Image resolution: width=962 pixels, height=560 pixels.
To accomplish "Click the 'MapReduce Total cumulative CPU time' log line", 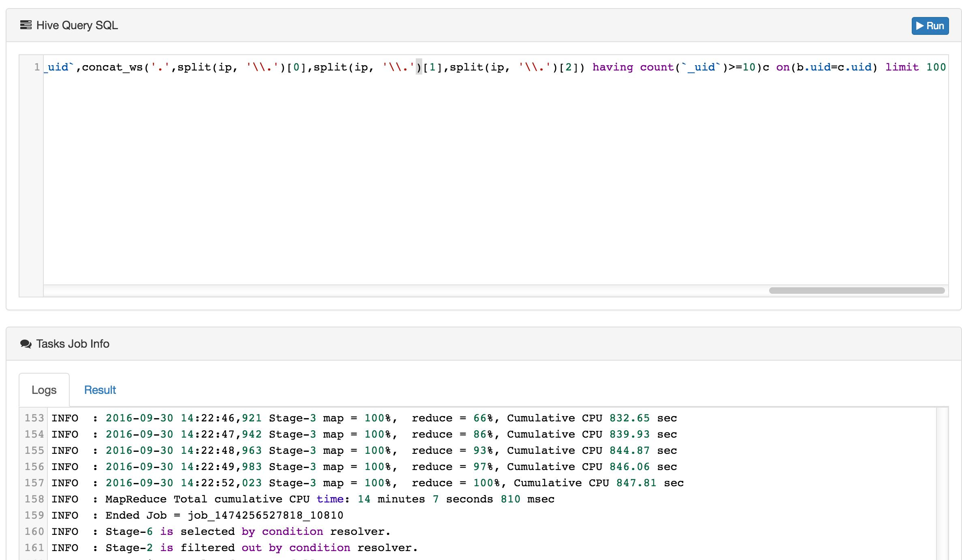I will pyautogui.click(x=303, y=499).
